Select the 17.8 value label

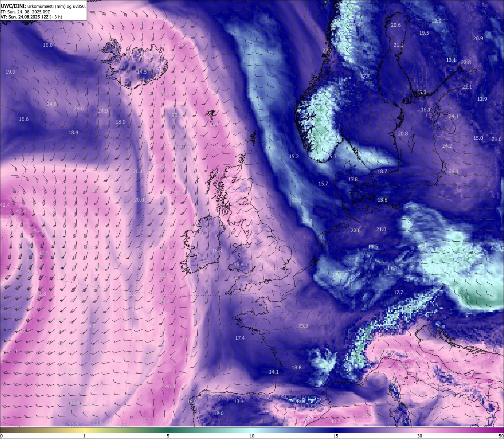click(x=353, y=180)
